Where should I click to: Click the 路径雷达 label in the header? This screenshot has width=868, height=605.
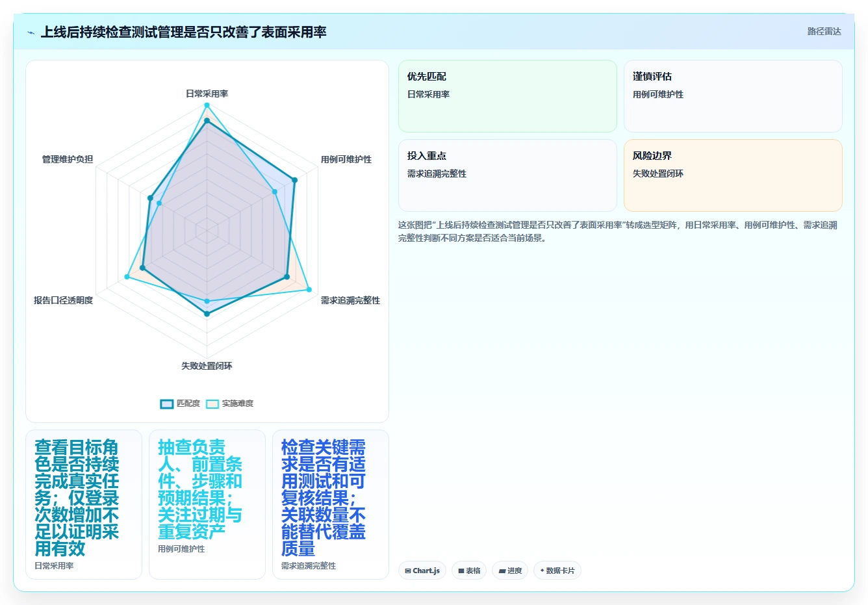[x=824, y=31]
